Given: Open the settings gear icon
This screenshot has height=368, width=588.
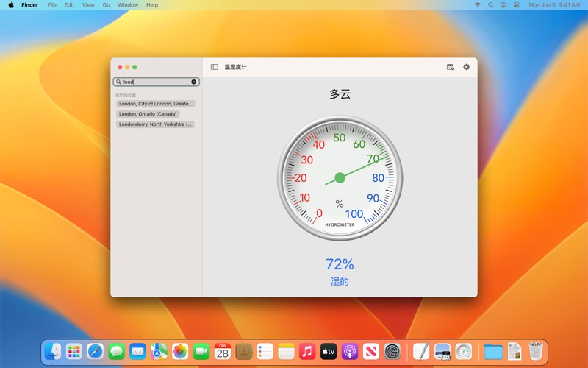Looking at the screenshot, I should [x=466, y=67].
